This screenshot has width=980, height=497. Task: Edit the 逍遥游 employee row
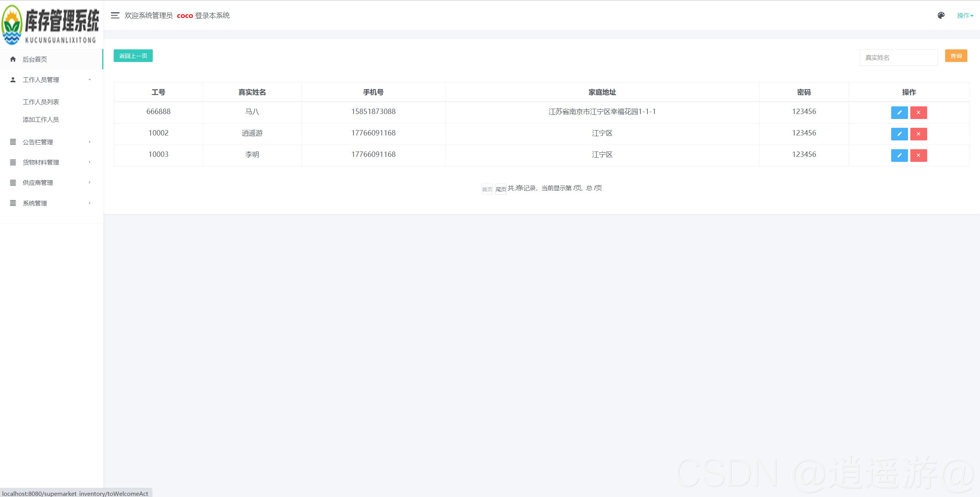899,134
